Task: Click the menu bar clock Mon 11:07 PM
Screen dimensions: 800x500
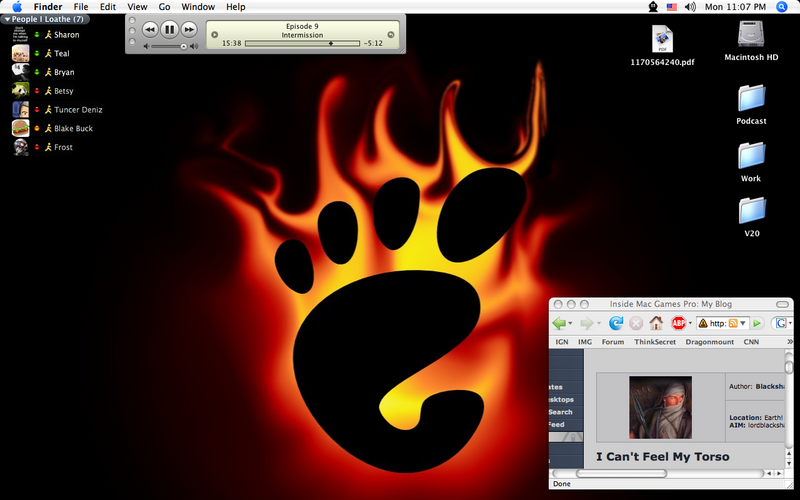Action: click(735, 7)
